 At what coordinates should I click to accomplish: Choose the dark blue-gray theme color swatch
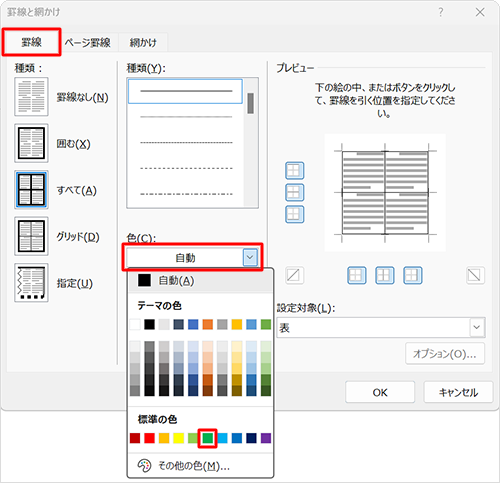(x=179, y=324)
